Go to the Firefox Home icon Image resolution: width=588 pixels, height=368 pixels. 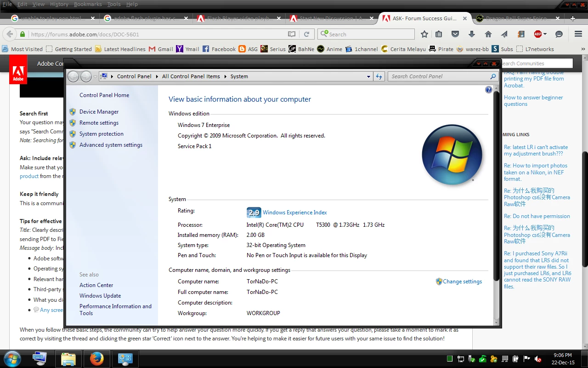488,34
